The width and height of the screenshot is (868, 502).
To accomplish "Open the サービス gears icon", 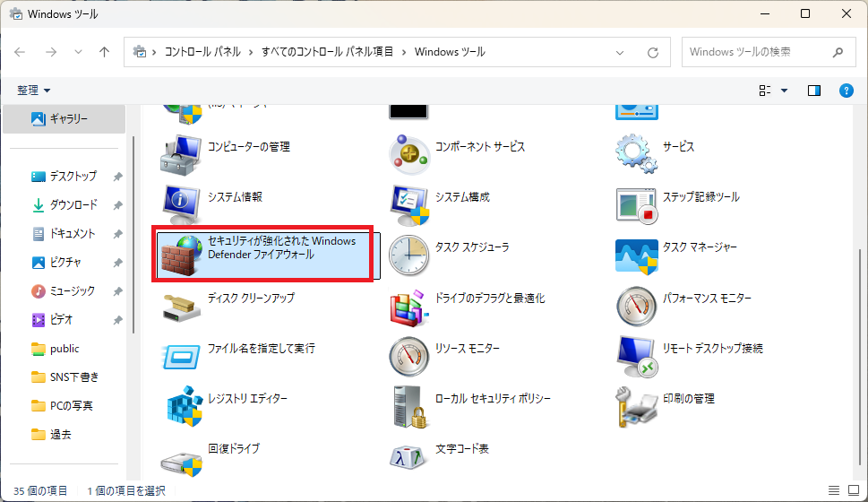I will click(637, 153).
